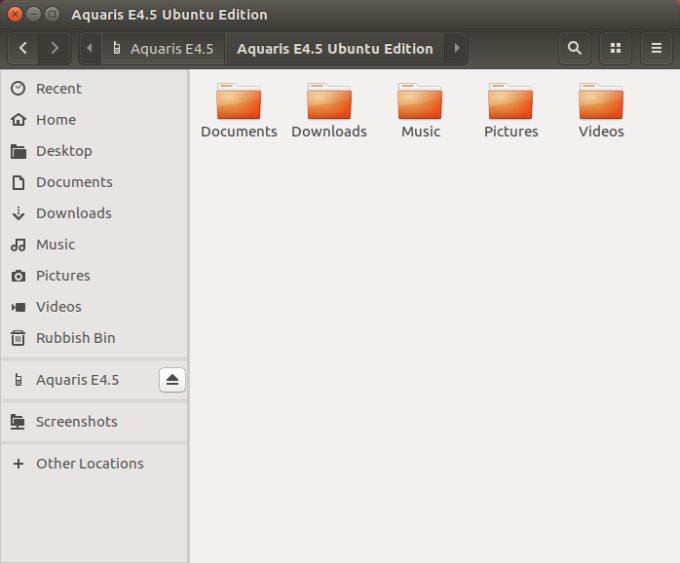Minimize the Aquaris E4.5 window
This screenshot has width=680, height=563.
click(33, 14)
